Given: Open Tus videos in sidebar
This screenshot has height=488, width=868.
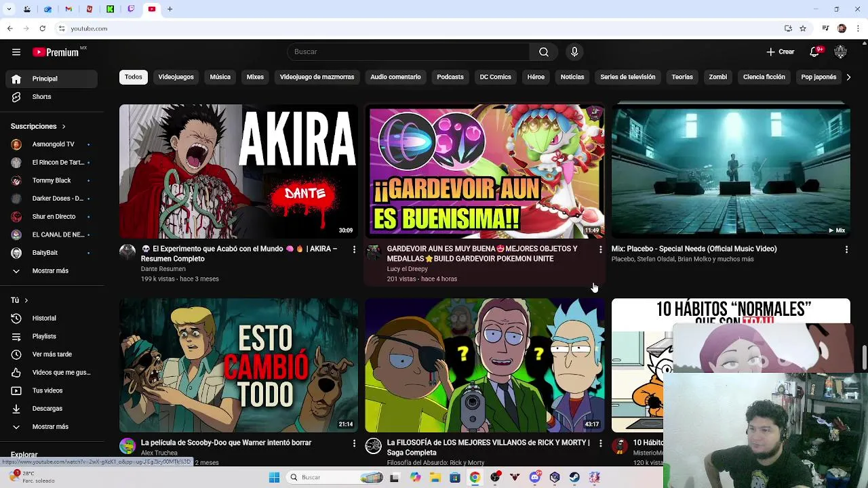Looking at the screenshot, I should pyautogui.click(x=52, y=390).
